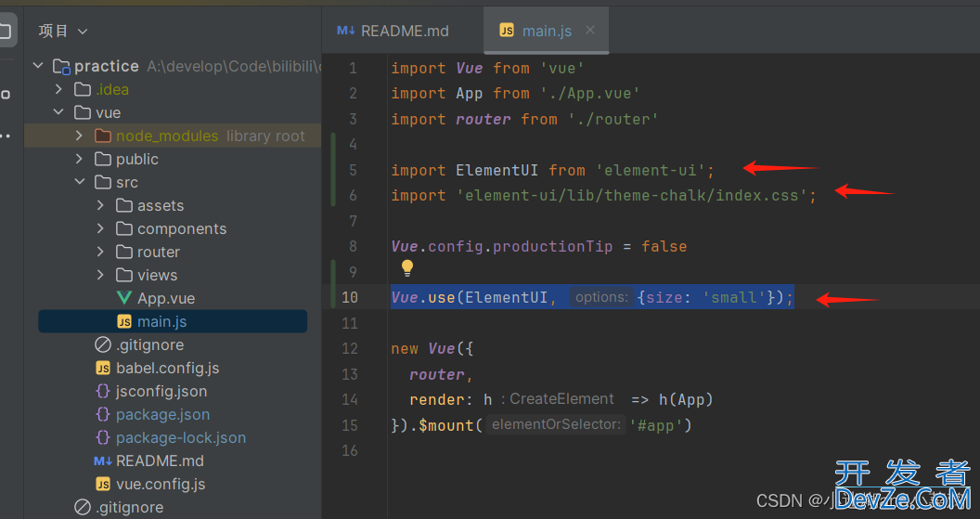This screenshot has height=519, width=980.
Task: Switch to the README.md tab
Action: tap(393, 31)
